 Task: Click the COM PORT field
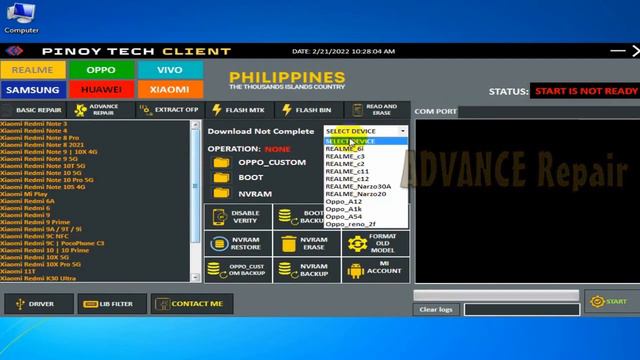pyautogui.click(x=549, y=111)
